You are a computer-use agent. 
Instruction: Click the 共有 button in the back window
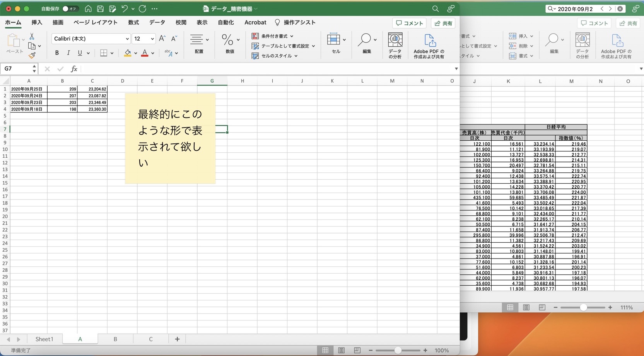[x=628, y=23]
